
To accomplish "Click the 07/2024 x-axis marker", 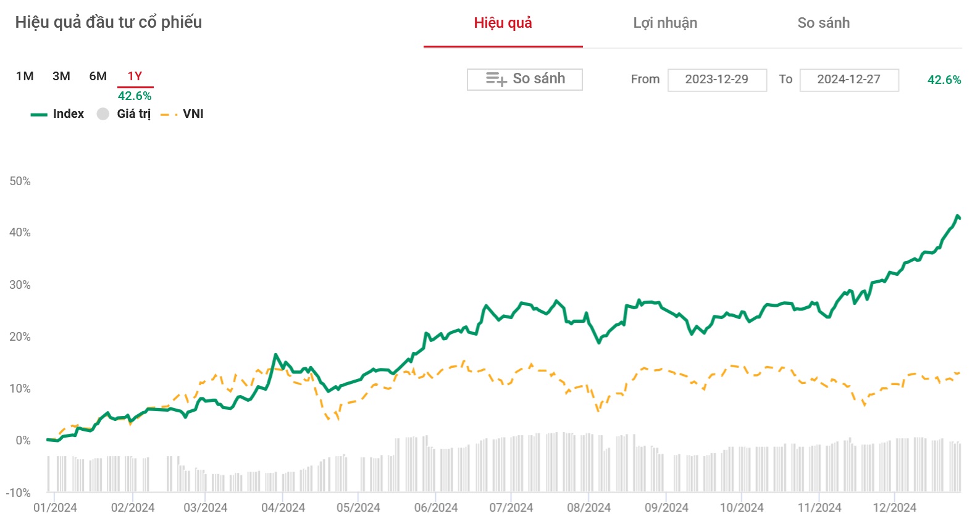I will 511,507.
